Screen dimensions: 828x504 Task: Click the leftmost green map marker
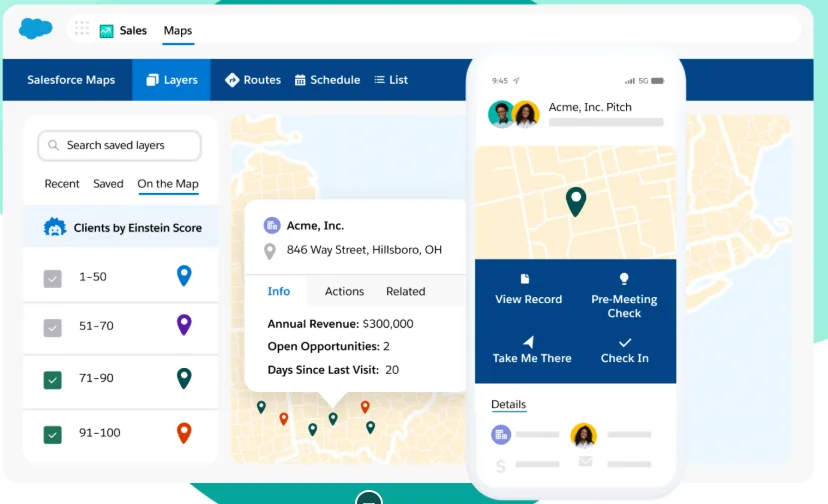click(x=261, y=407)
